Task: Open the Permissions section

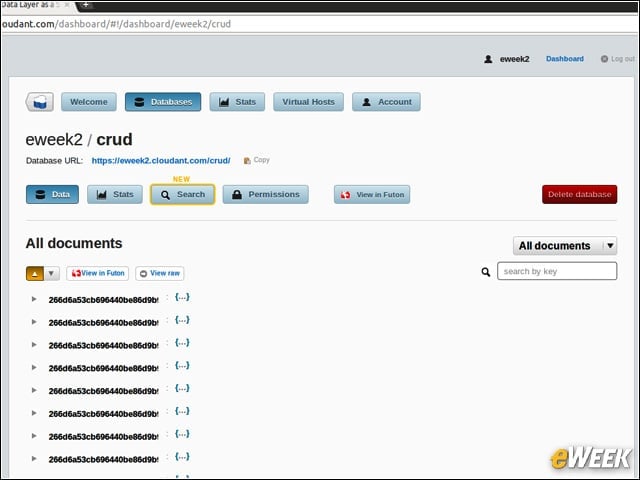Action: coord(266,195)
